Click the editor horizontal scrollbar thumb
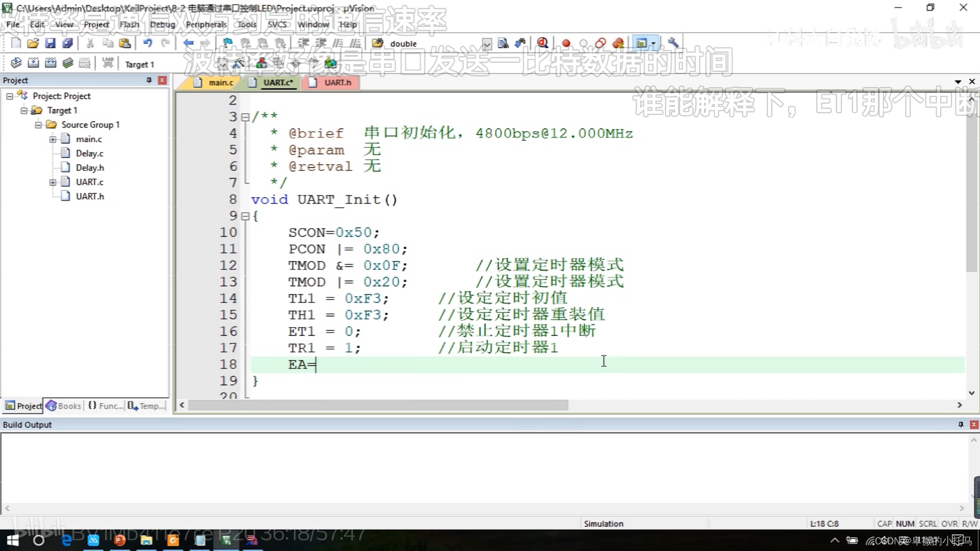980x551 pixels. [x=378, y=405]
